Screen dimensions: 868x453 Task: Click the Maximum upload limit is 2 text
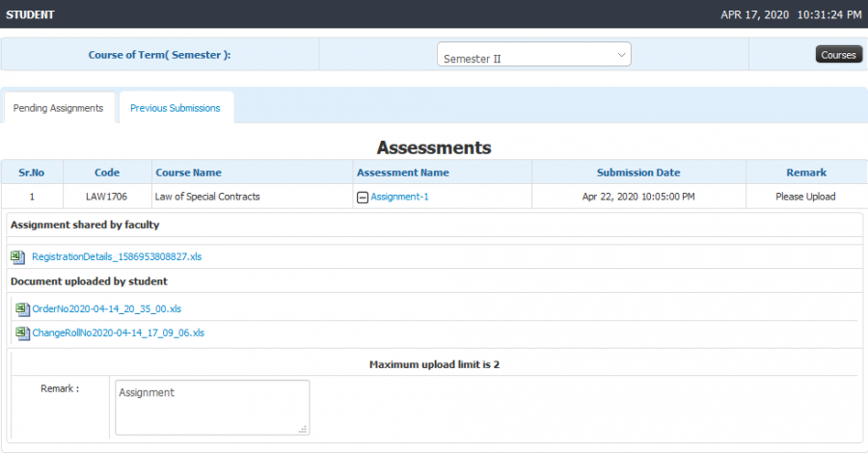point(434,364)
